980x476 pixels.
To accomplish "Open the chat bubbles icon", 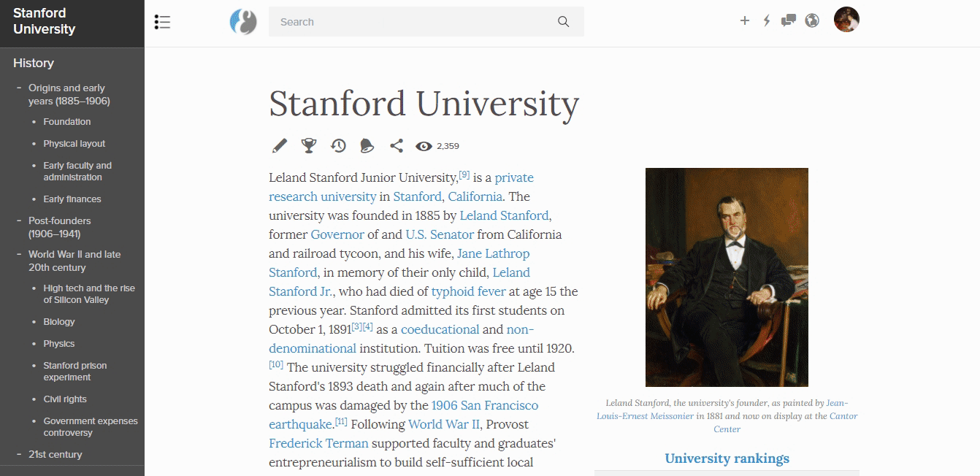I will pos(789,20).
